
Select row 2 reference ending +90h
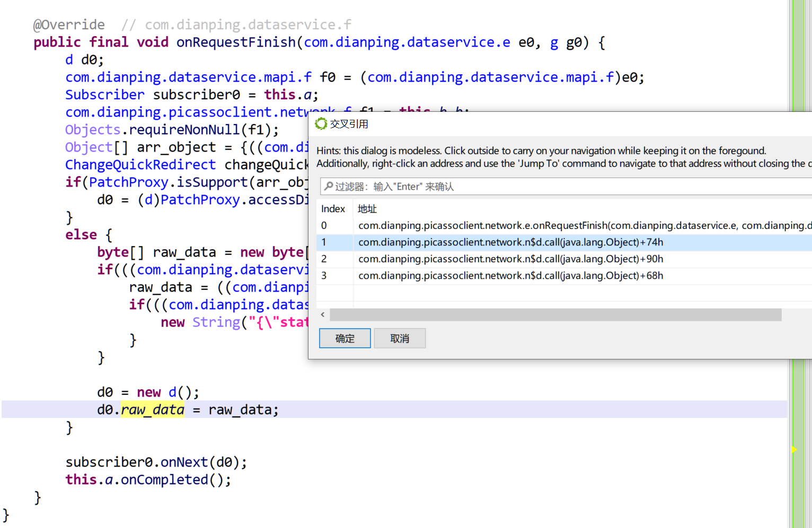pos(510,259)
